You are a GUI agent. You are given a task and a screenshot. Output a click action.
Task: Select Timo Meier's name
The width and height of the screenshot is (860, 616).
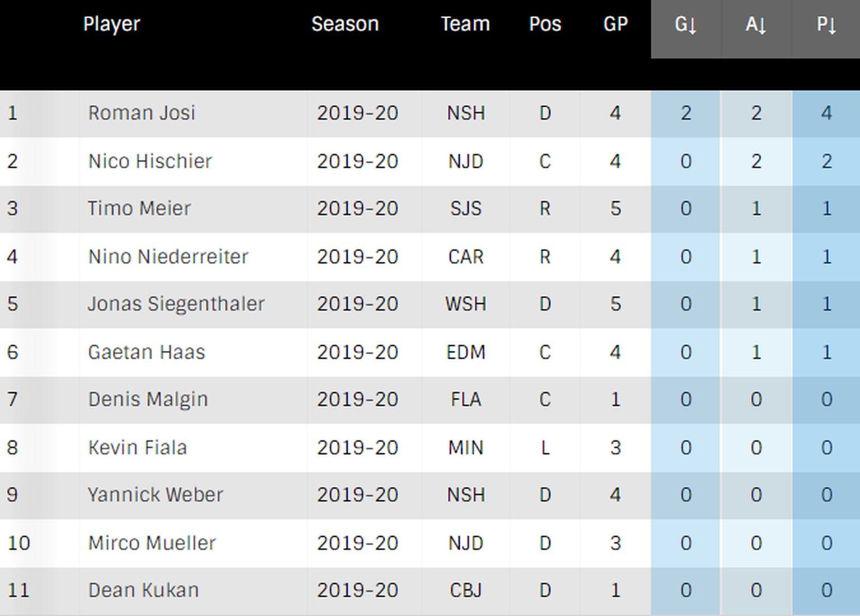pyautogui.click(x=139, y=209)
